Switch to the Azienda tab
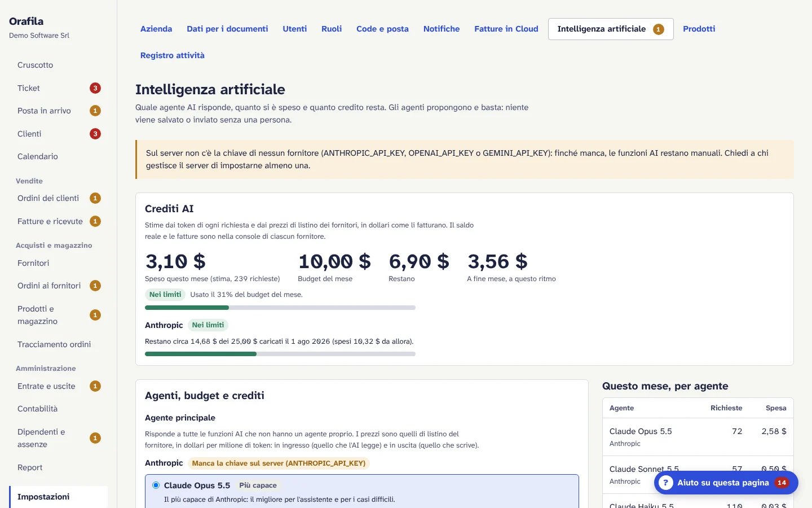This screenshot has height=508, width=812. pyautogui.click(x=156, y=29)
